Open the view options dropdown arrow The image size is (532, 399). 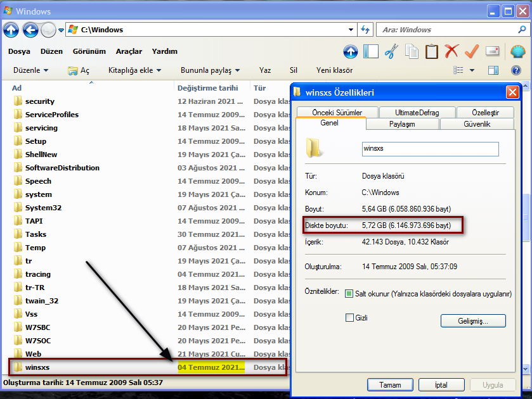pyautogui.click(x=472, y=70)
